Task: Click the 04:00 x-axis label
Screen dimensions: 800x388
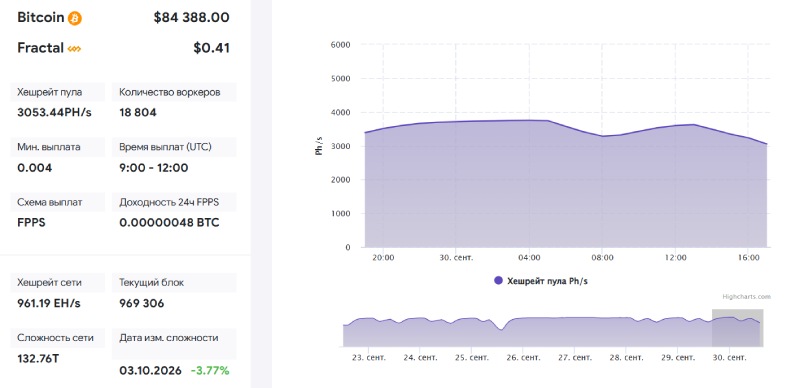Action: click(x=529, y=258)
